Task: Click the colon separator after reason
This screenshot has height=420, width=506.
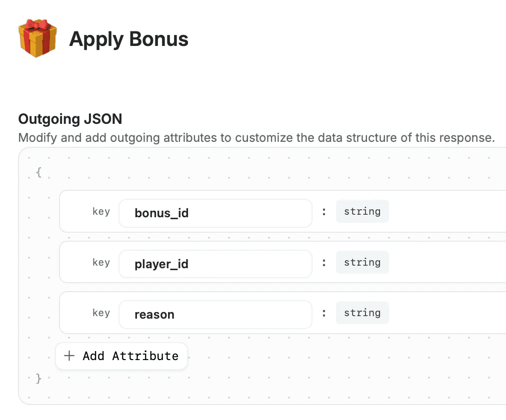Action: [x=324, y=313]
